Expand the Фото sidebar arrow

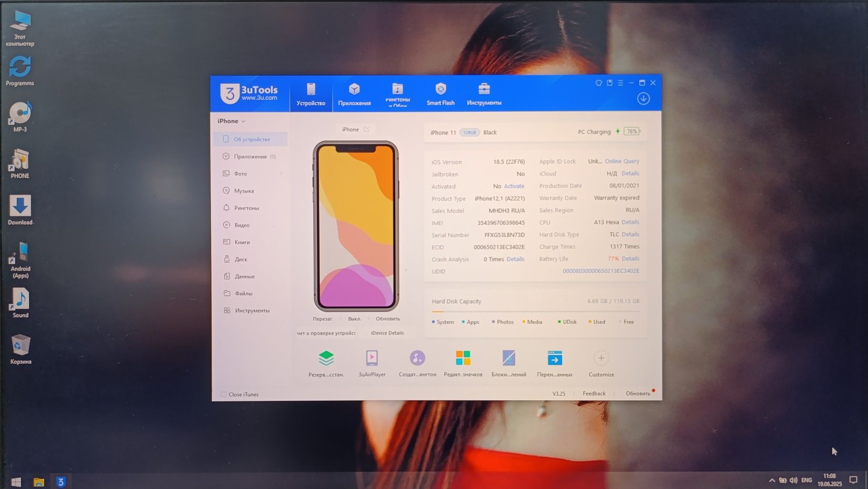point(281,174)
